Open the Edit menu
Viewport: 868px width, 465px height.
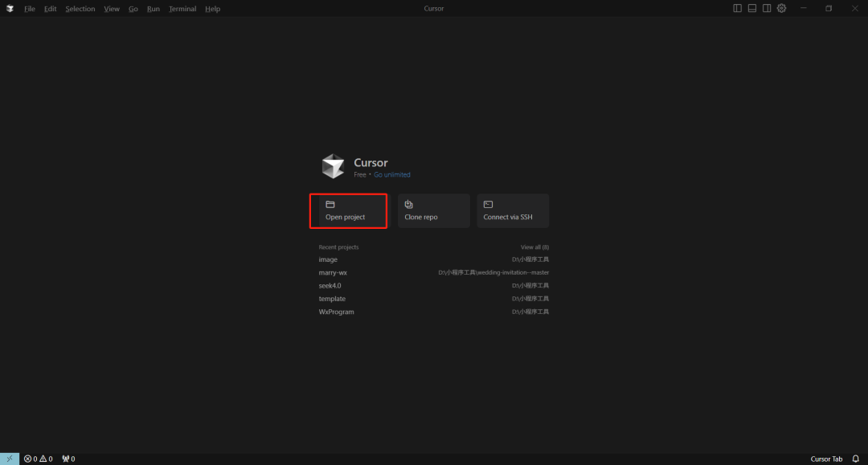tap(51, 9)
